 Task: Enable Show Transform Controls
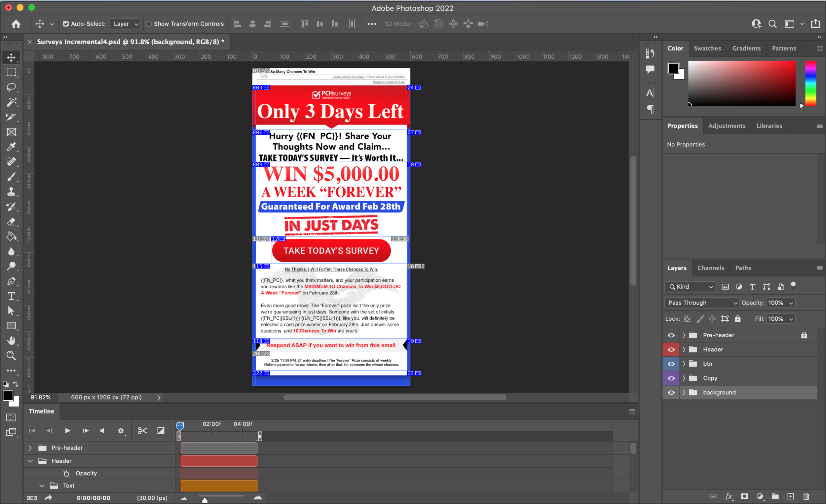tap(149, 24)
